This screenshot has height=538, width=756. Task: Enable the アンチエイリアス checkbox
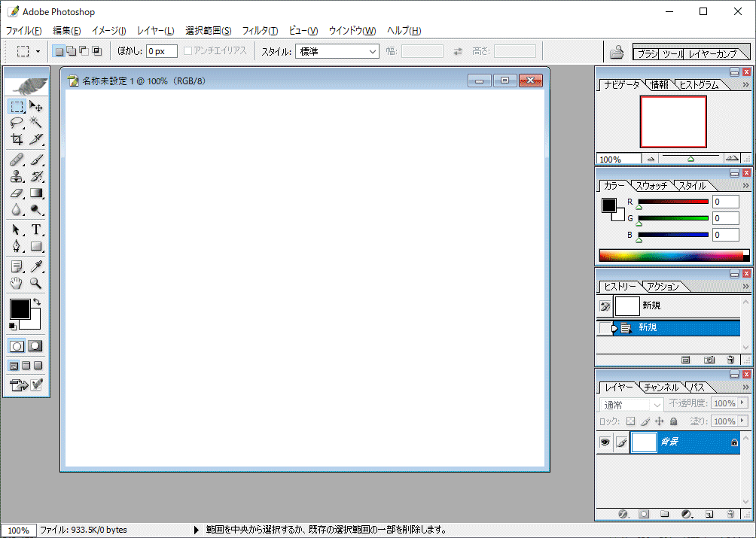(187, 50)
